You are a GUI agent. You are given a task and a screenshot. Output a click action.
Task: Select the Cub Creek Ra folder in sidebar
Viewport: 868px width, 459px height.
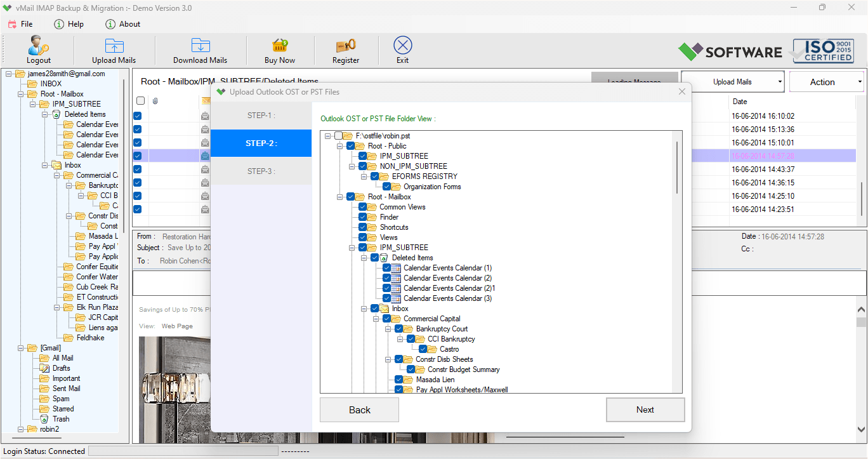pos(96,287)
